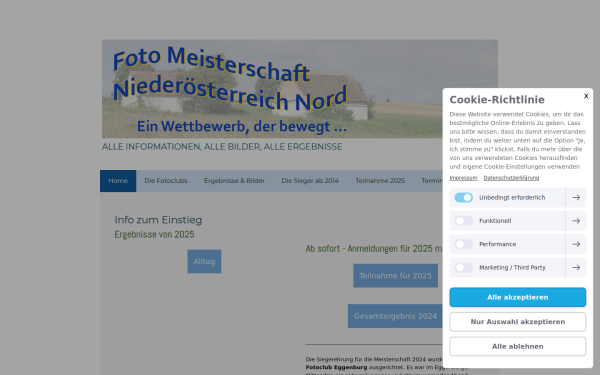This screenshot has height=375, width=600.
Task: Click the Alle akzeptieren button
Action: coord(518,297)
